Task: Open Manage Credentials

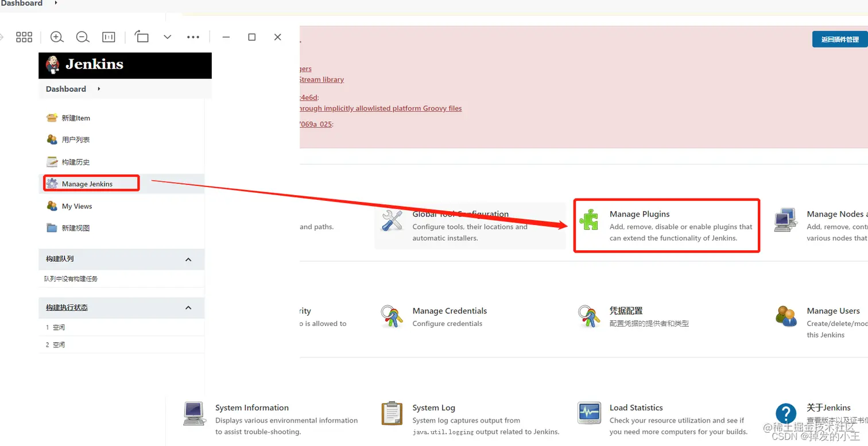Action: tap(449, 311)
